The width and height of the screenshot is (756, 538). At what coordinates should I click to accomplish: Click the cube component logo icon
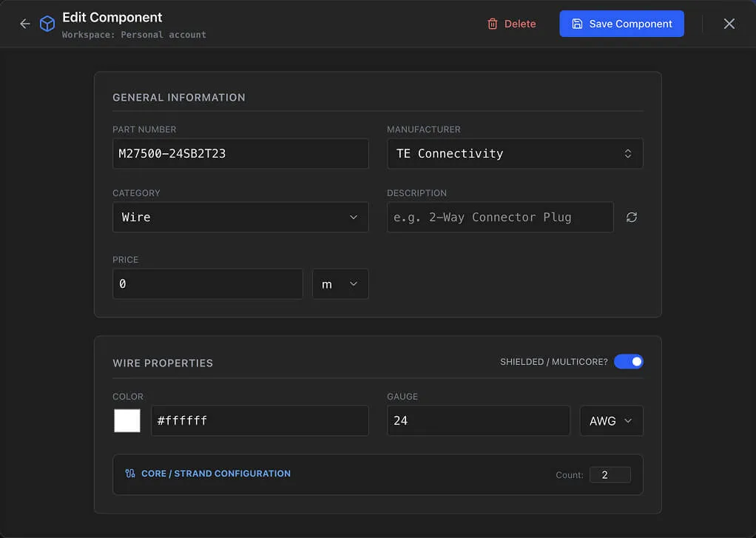(47, 23)
